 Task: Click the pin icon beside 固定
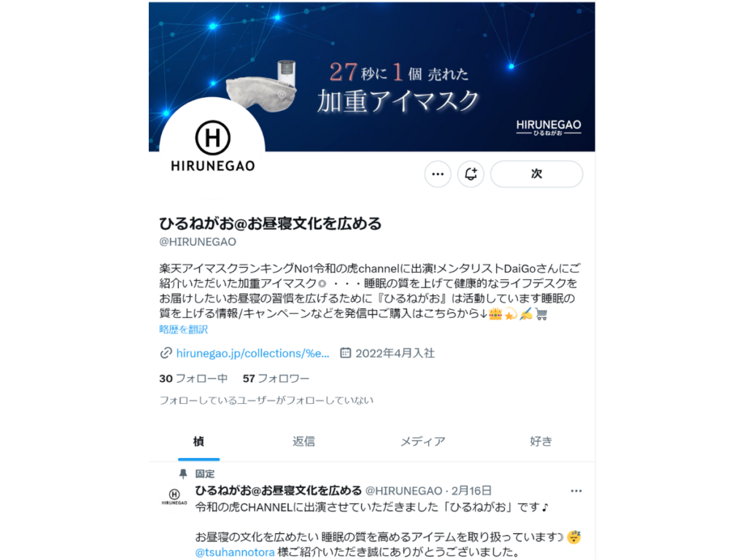[183, 474]
